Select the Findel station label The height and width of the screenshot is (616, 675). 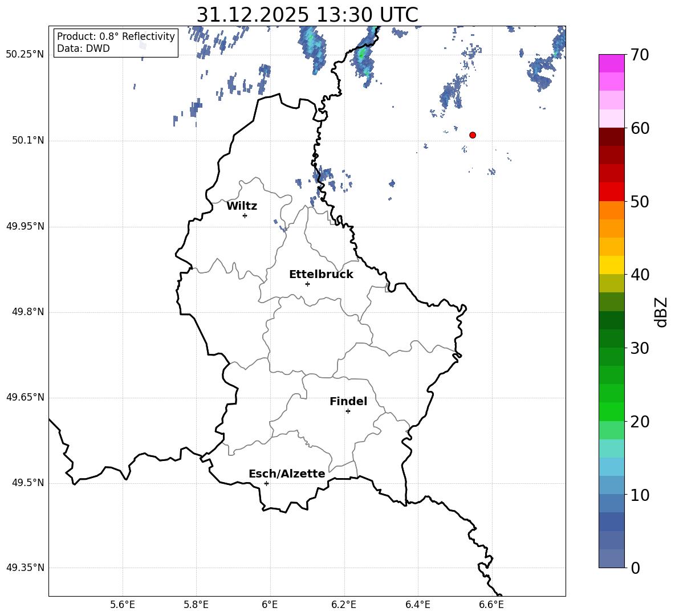coord(348,401)
